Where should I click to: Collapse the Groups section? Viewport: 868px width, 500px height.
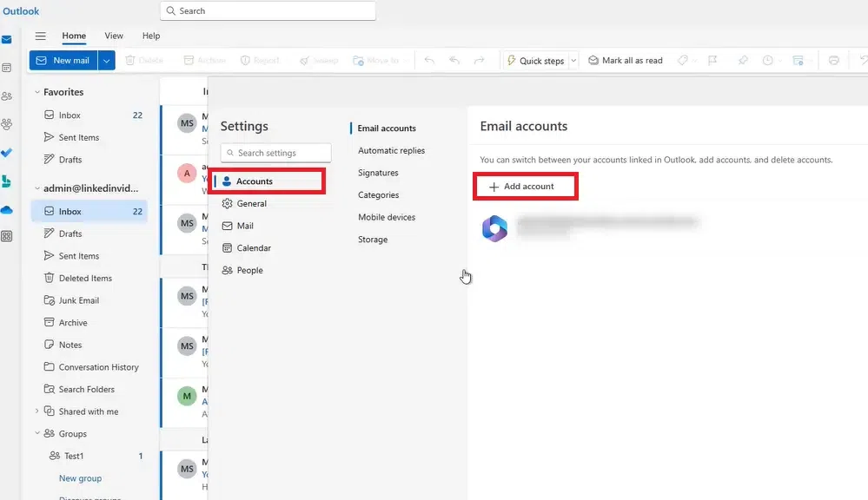(x=37, y=433)
